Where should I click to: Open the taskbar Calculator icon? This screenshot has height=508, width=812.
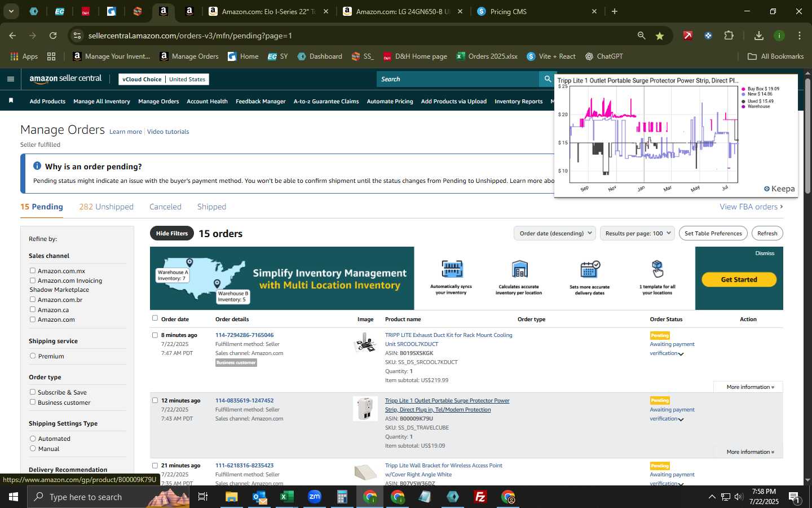pyautogui.click(x=342, y=497)
